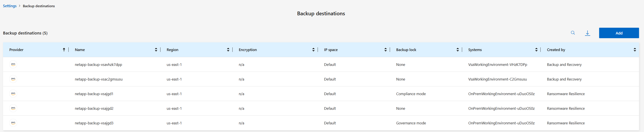The height and width of the screenshot is (132, 644).
Task: Click AWS icon for netapp-backup-vsac2gmsusu
Action: (x=13, y=79)
